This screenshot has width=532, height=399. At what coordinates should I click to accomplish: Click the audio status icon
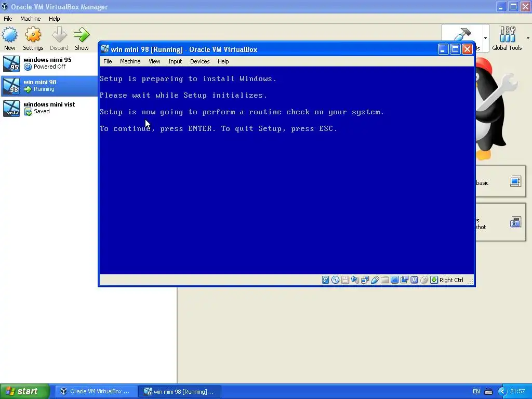(355, 280)
